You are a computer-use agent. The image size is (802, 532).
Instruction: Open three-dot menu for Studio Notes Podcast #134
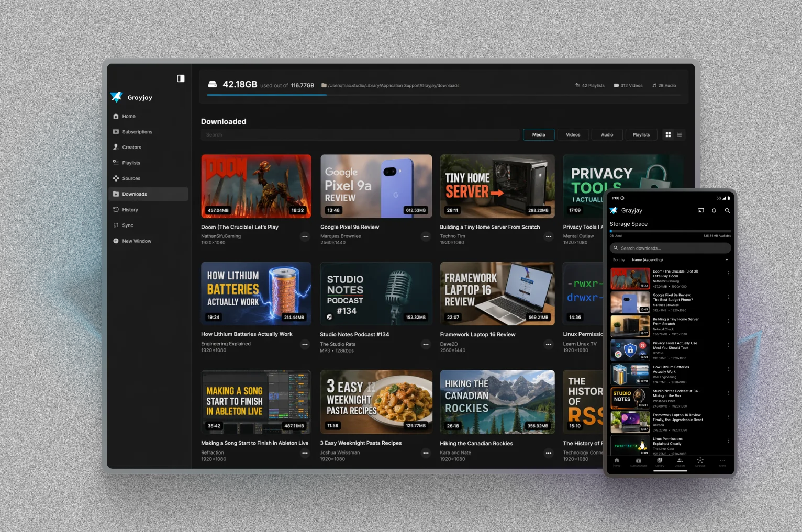[426, 344]
